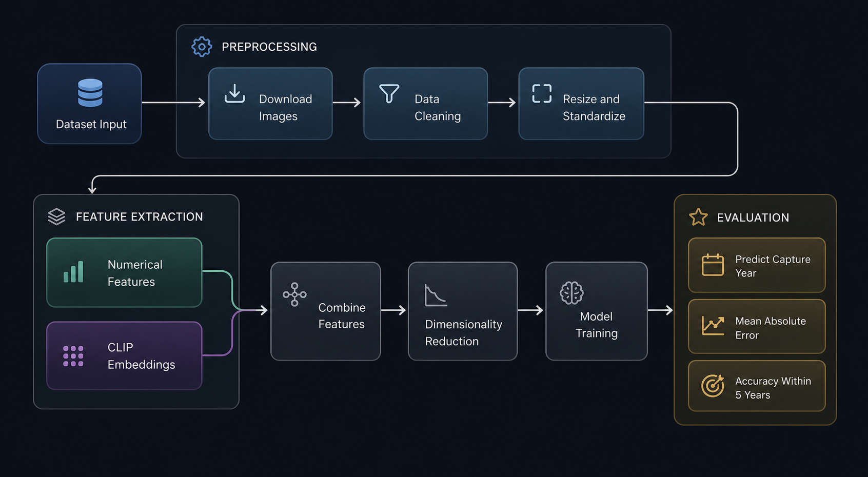Click the purple dot grid icon
Viewport: 868px width, 477px height.
click(x=73, y=356)
